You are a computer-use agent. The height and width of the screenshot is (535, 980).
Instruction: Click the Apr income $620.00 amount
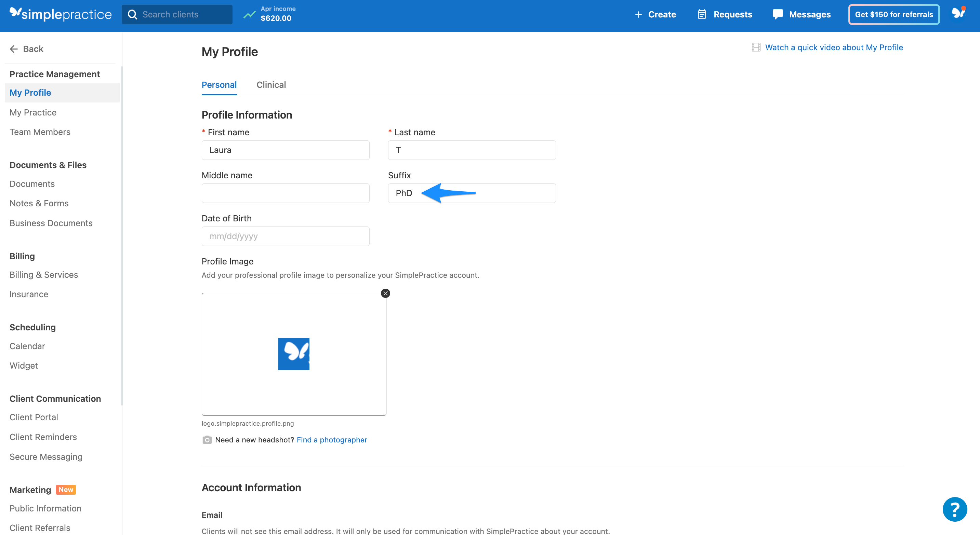click(x=276, y=18)
